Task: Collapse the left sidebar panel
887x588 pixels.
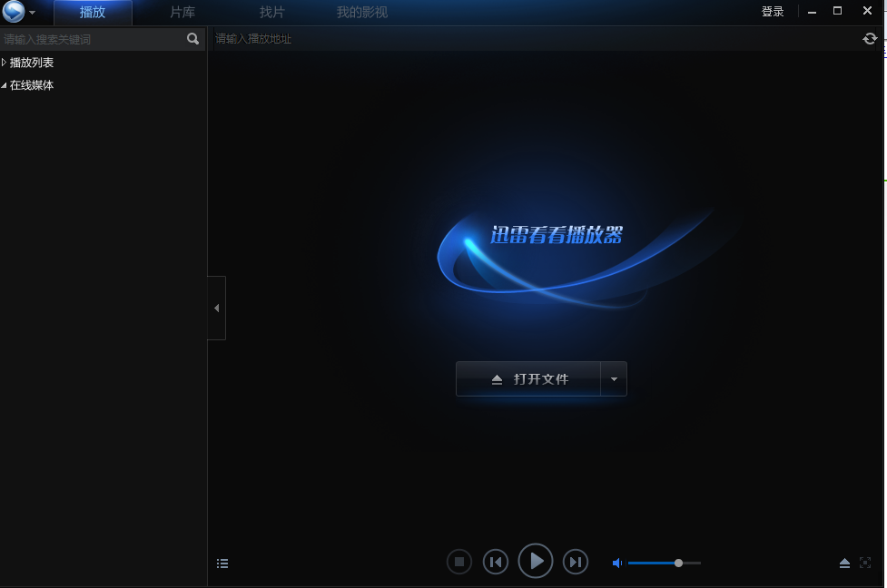Action: point(216,309)
